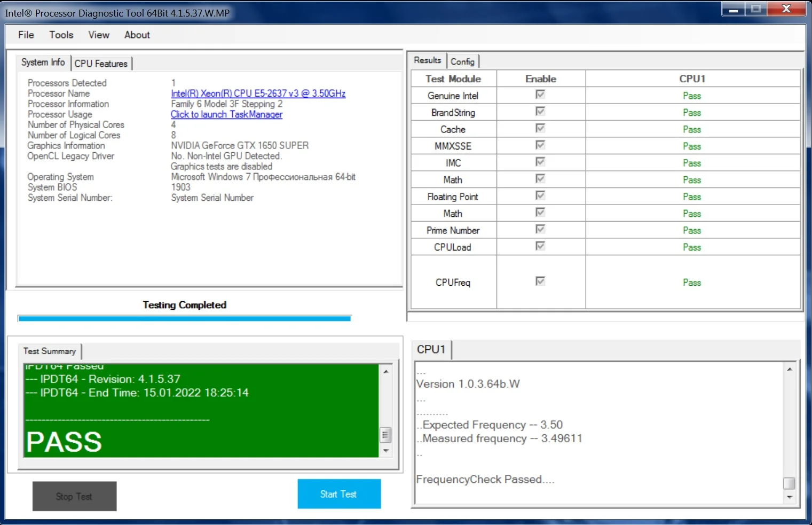Toggle the Floating Point enable checkbox
The width and height of the screenshot is (812, 525).
[x=540, y=195]
